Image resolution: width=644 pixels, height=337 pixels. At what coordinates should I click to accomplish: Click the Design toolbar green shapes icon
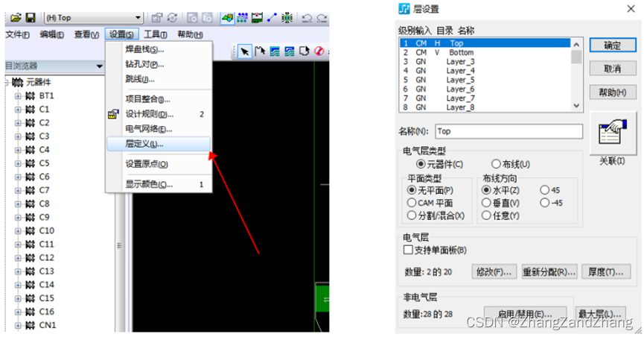tap(227, 18)
